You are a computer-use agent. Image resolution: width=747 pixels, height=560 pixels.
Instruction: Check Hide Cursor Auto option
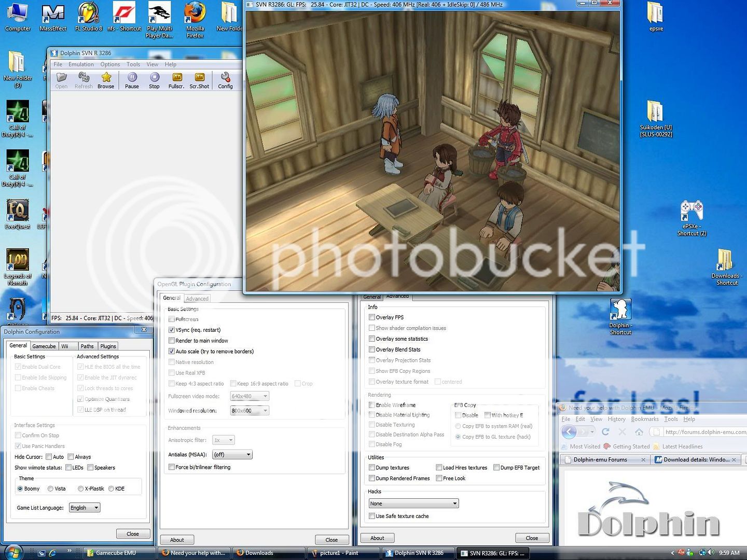click(x=49, y=457)
